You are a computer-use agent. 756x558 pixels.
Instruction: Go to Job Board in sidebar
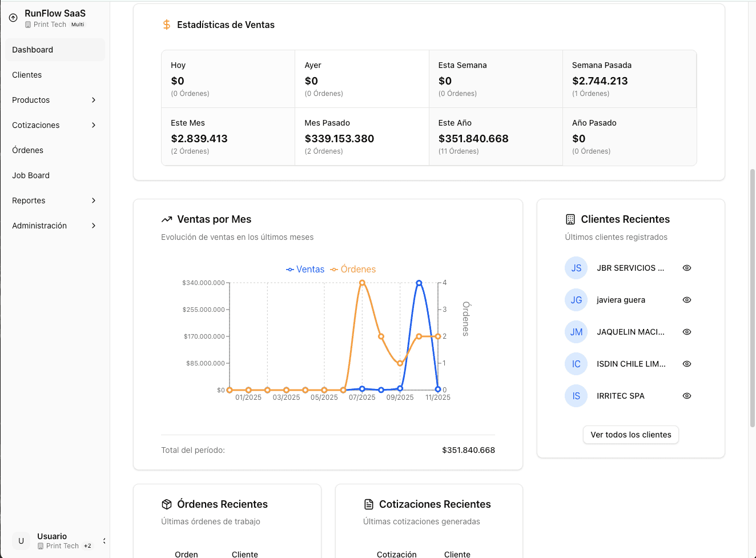tap(31, 175)
